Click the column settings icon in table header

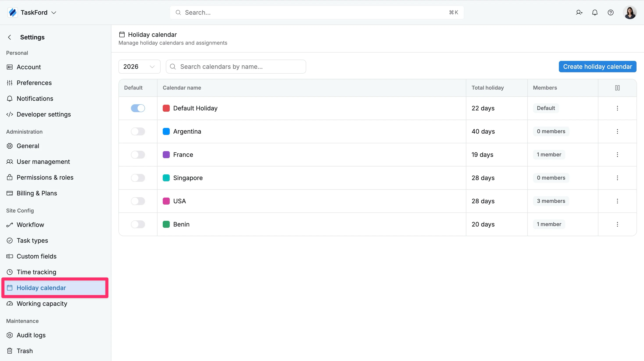(617, 88)
